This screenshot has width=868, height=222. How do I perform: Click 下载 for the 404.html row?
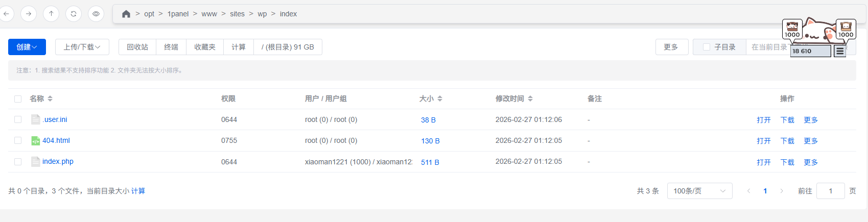click(787, 141)
